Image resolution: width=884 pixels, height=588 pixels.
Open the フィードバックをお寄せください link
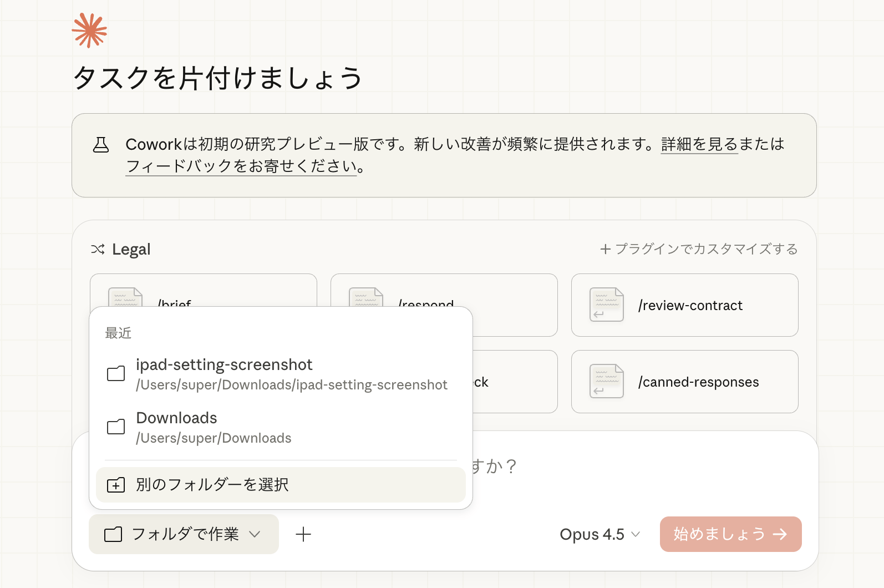[x=241, y=166]
